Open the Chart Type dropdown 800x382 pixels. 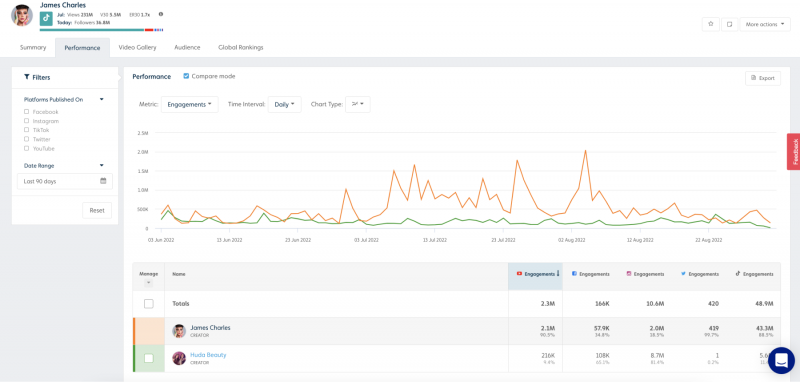358,104
